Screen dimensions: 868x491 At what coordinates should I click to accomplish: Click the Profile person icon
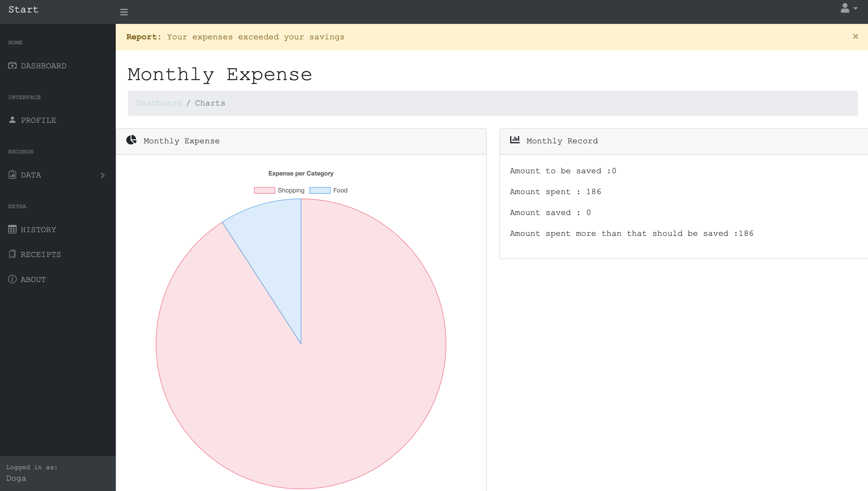coord(12,120)
